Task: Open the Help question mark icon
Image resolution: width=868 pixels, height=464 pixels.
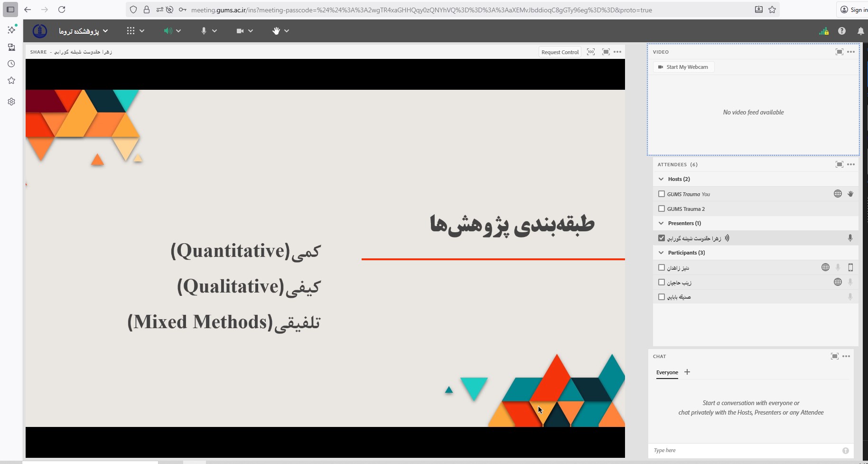Action: [841, 31]
